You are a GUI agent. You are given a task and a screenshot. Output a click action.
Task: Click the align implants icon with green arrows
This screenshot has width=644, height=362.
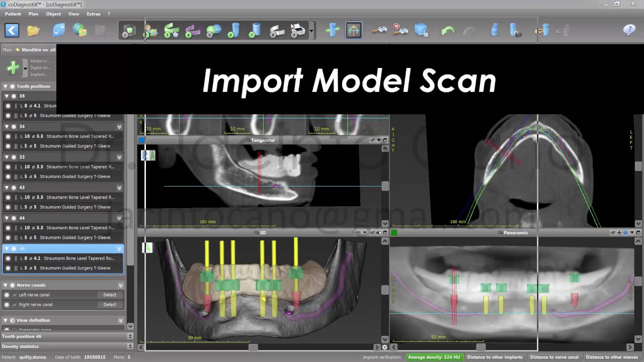pyautogui.click(x=332, y=31)
